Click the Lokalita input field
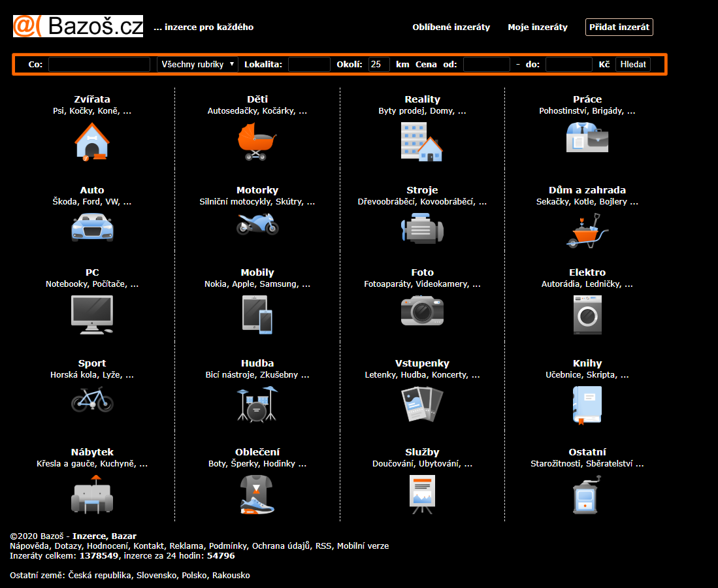Viewport: 718px width, 588px height. [309, 64]
